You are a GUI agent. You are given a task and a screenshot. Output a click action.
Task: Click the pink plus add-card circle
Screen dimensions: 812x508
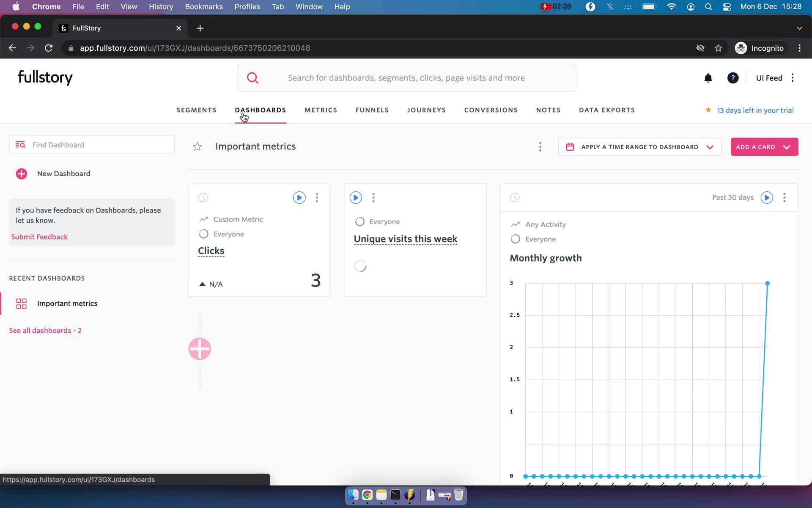point(200,349)
